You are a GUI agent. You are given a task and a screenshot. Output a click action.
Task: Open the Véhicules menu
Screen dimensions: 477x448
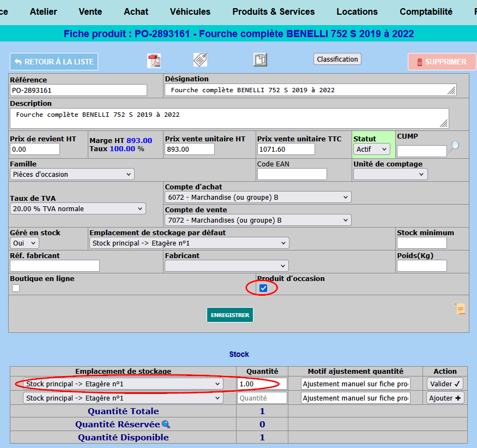pyautogui.click(x=190, y=11)
